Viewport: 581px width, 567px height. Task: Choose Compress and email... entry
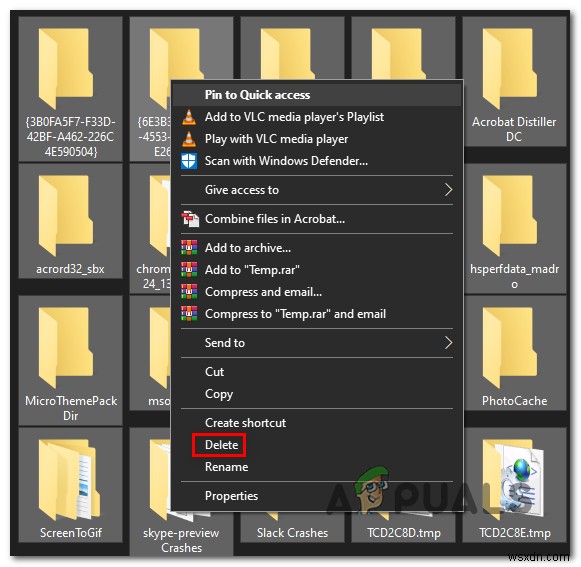[x=317, y=292]
